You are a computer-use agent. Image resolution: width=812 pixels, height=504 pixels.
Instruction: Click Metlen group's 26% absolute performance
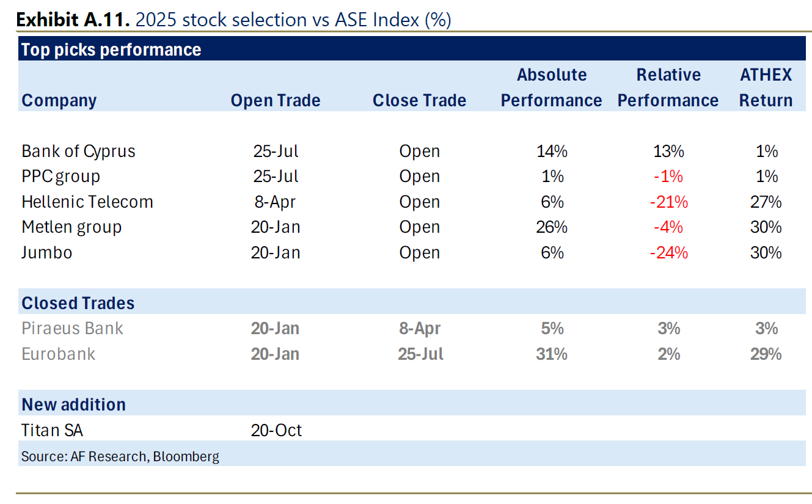tap(551, 227)
